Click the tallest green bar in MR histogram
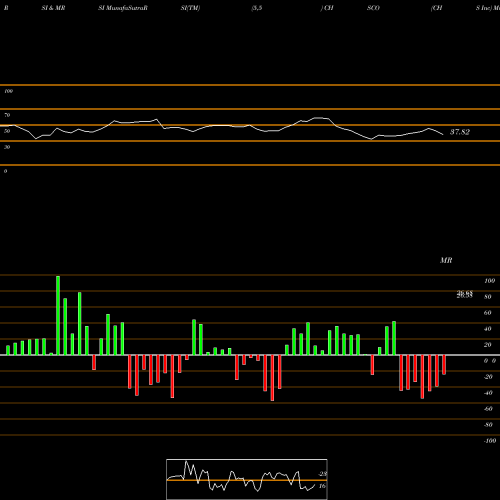 tap(58, 315)
